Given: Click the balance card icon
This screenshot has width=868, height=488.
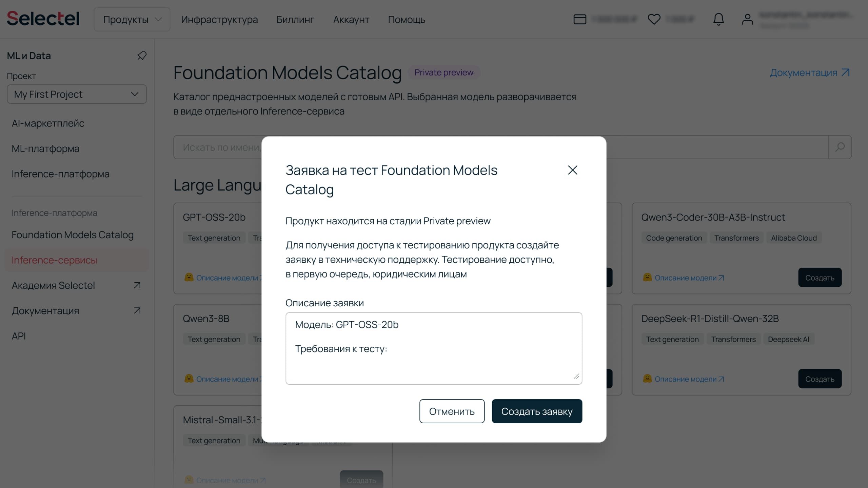Looking at the screenshot, I should tap(580, 19).
